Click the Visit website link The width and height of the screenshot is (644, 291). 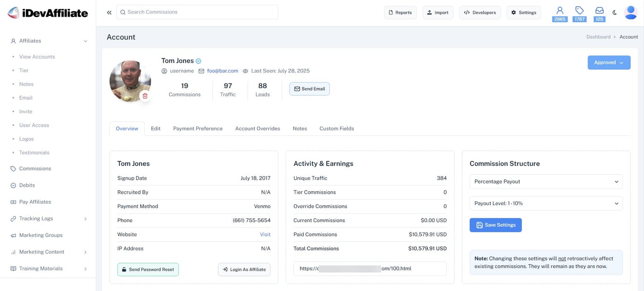pyautogui.click(x=265, y=234)
